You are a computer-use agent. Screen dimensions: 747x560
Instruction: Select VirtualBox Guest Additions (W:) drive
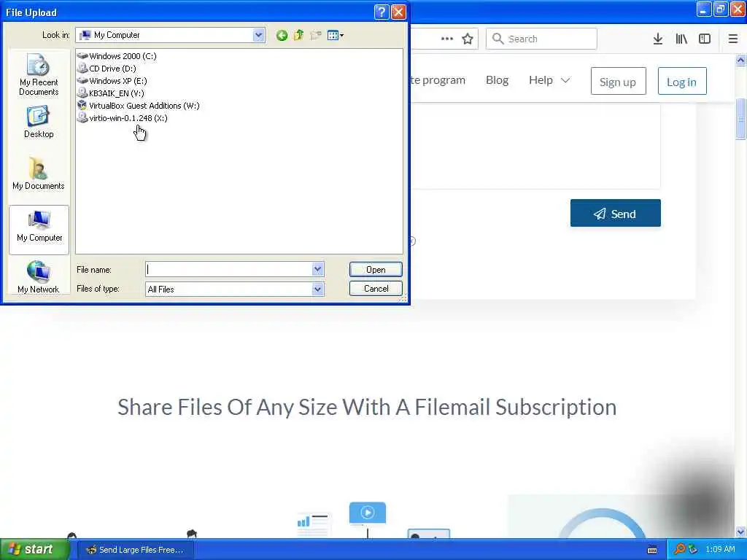click(x=139, y=106)
